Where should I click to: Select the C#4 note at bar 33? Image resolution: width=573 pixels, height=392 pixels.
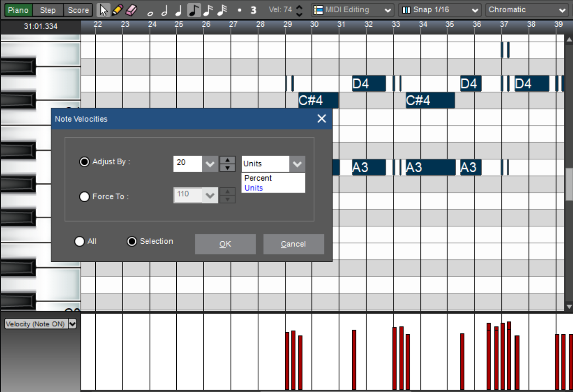pos(430,100)
